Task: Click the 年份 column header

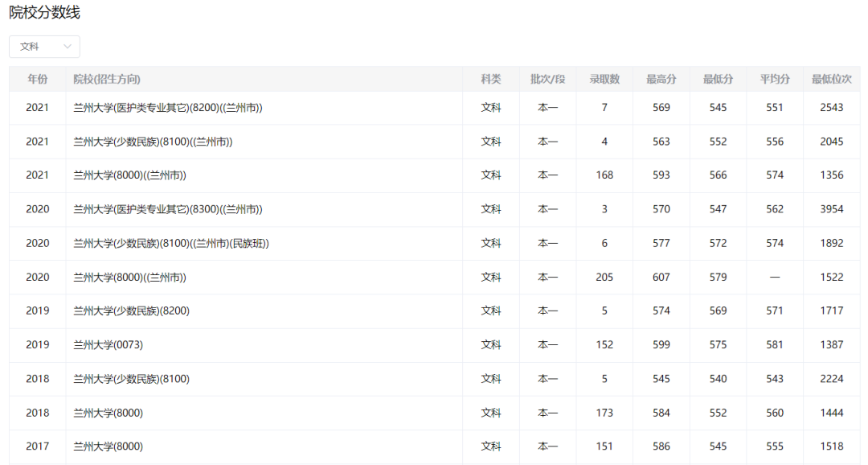Action: 37,79
